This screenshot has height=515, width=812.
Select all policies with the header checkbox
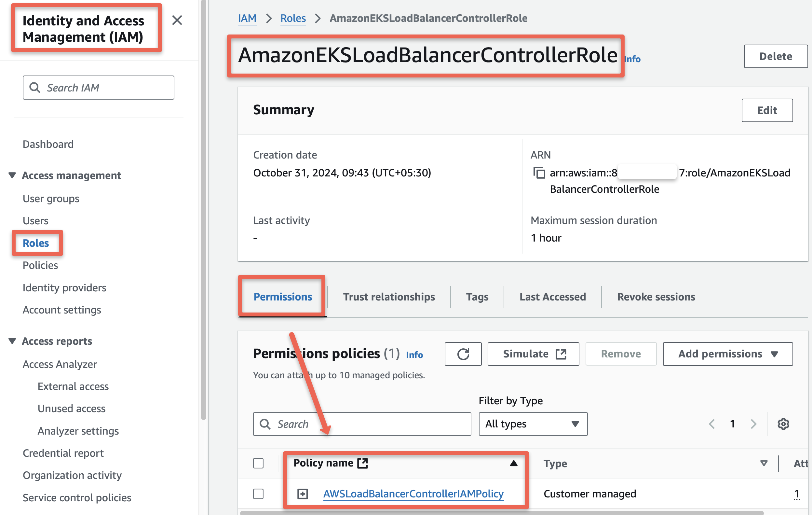(x=258, y=463)
